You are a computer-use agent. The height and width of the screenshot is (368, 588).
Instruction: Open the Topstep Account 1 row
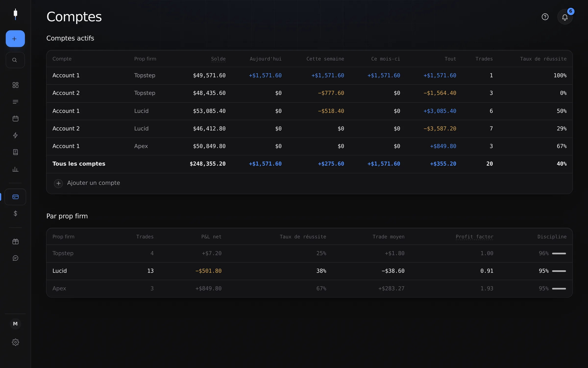(x=309, y=76)
